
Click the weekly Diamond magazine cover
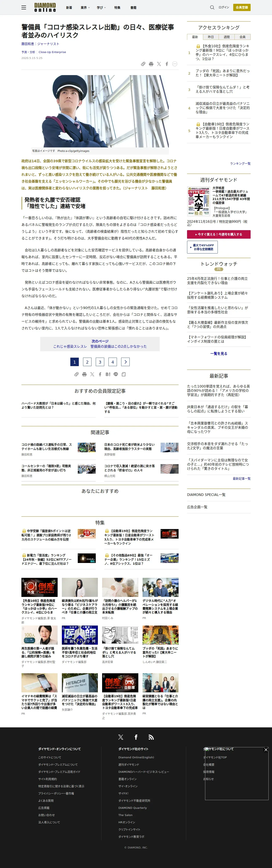tap(198, 201)
